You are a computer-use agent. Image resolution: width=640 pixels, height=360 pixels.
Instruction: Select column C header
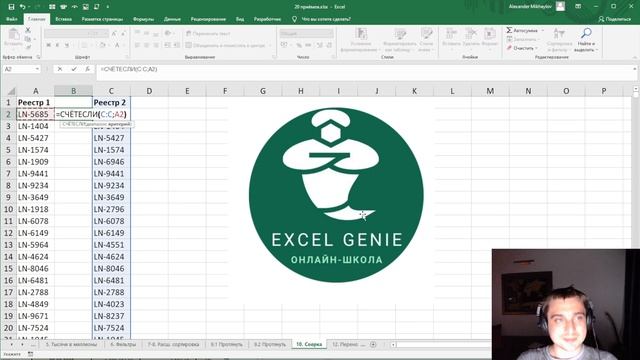111,91
